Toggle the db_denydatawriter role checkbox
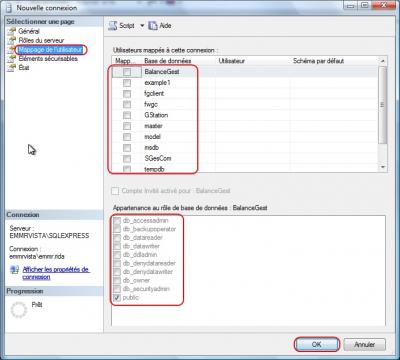400x360 pixels. tap(117, 272)
